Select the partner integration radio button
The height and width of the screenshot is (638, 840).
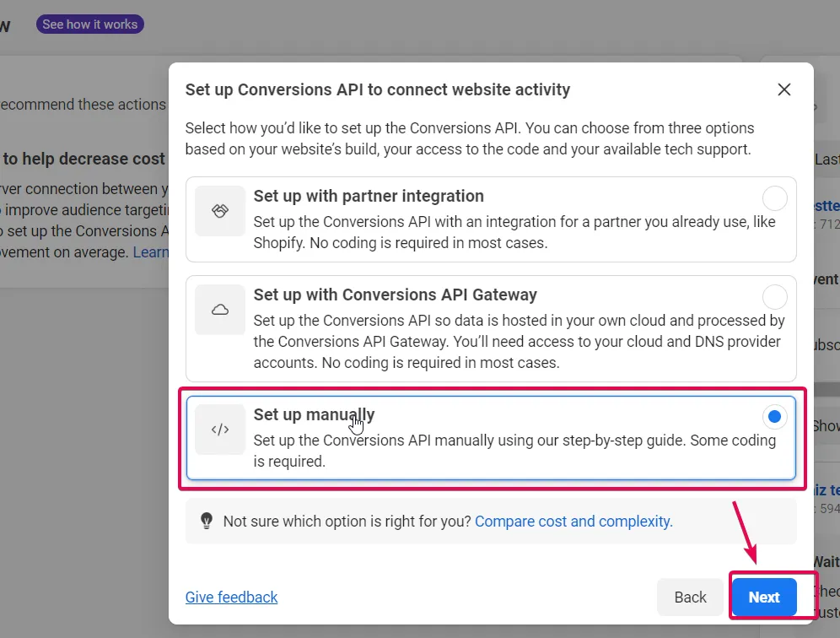pos(774,198)
